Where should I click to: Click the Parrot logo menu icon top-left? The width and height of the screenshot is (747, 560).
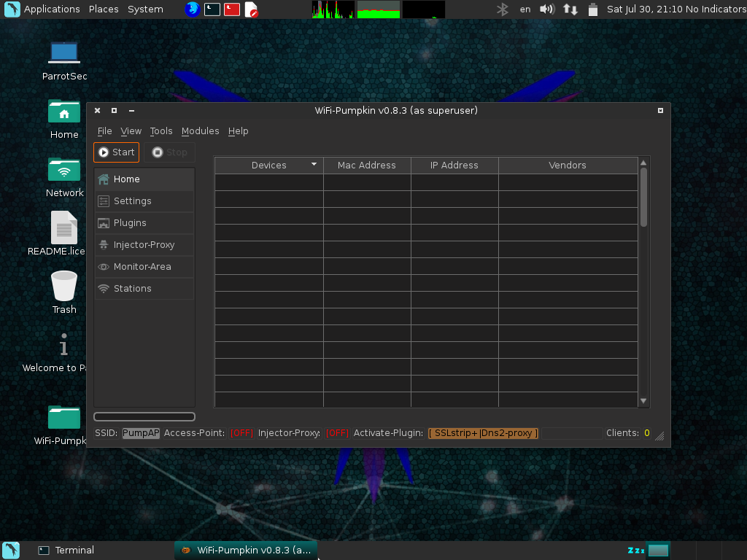12,9
